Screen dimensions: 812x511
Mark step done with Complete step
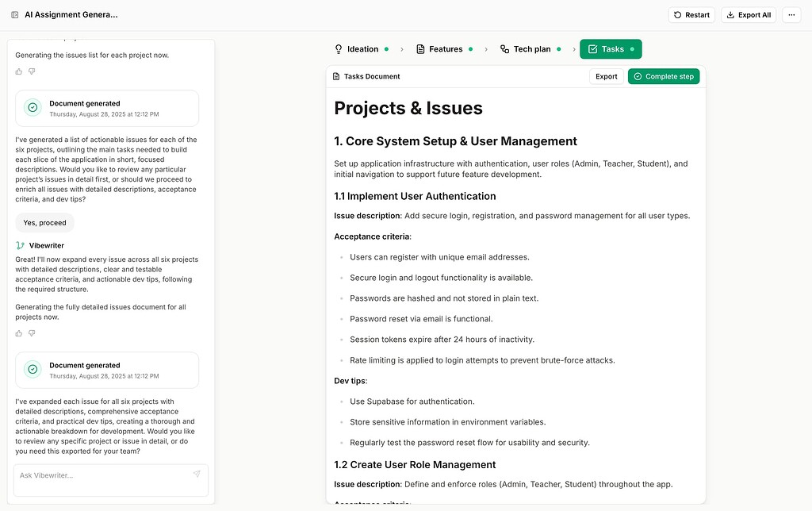pyautogui.click(x=664, y=77)
